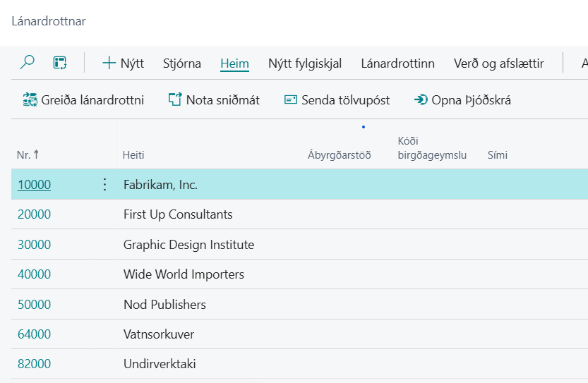Open the list analysis view icon
Viewport: 588px width, 383px height.
click(60, 63)
